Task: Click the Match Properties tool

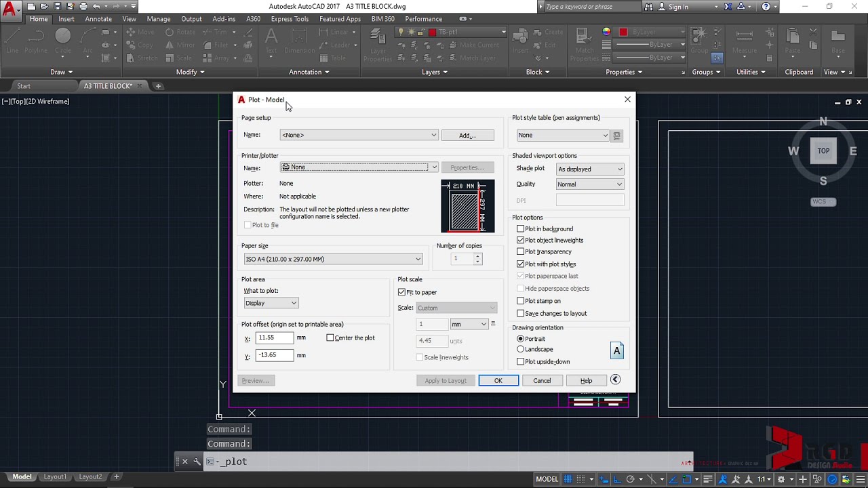Action: click(584, 45)
